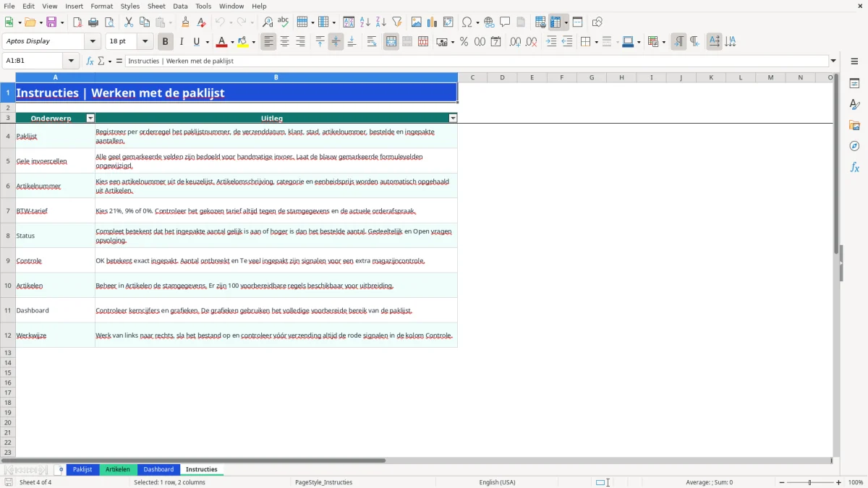Screen dimensions: 868x488
Task: Save the document with the Save icon
Action: click(x=51, y=22)
